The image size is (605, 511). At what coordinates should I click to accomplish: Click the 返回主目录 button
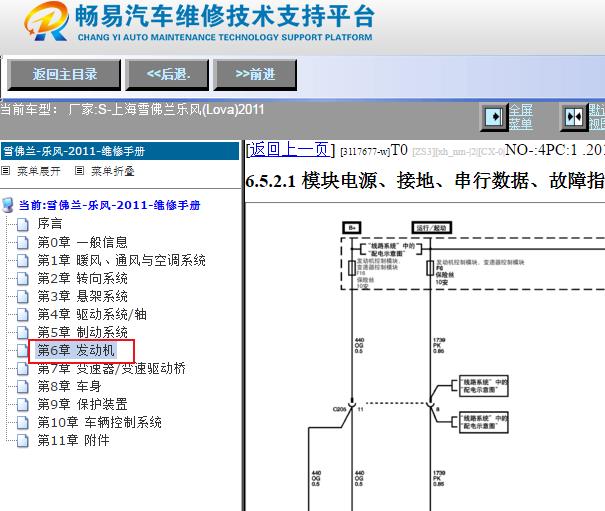(x=64, y=74)
